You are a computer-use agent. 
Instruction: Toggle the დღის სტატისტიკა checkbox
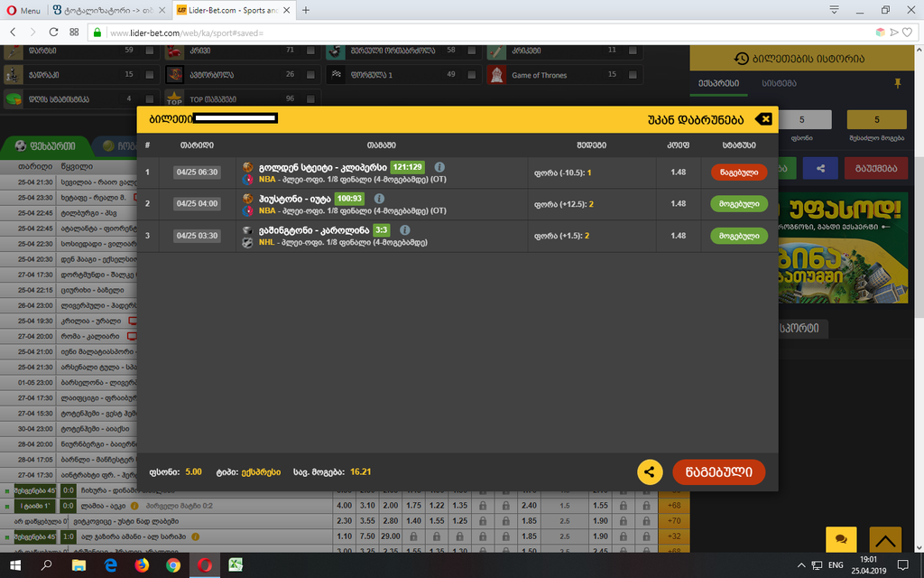tap(149, 99)
